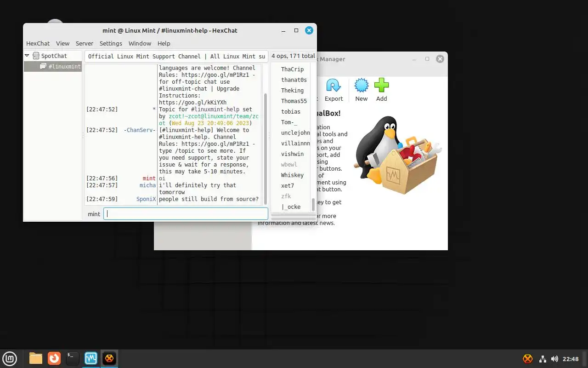Click the 'micha' nick in chat
Viewport: 588px width, 368px height.
[148, 185]
